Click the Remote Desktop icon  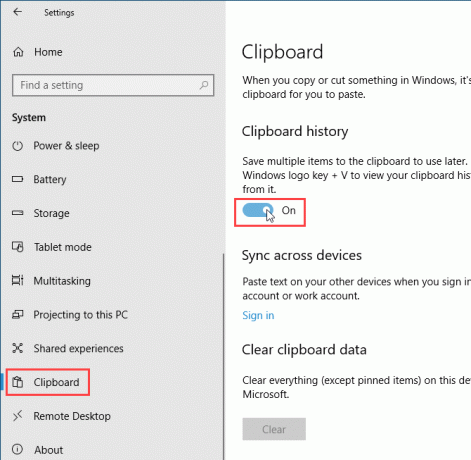pos(18,416)
